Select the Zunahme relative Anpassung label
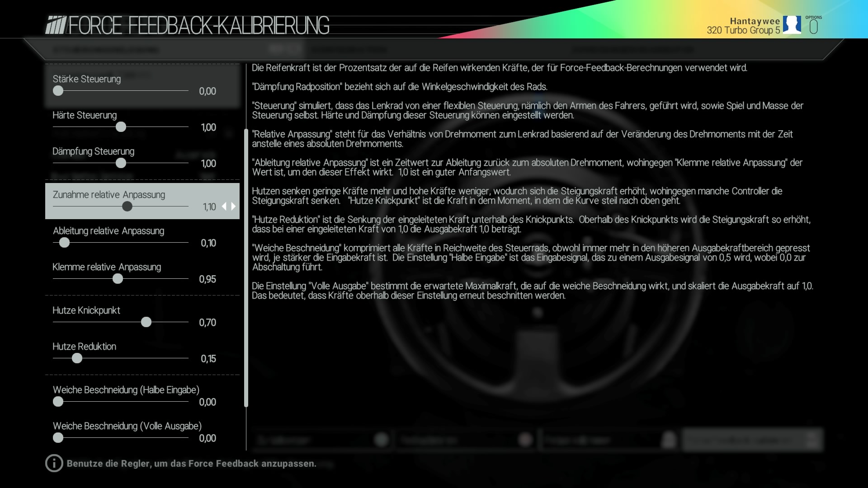Screen dimensions: 868x488 tap(109, 195)
